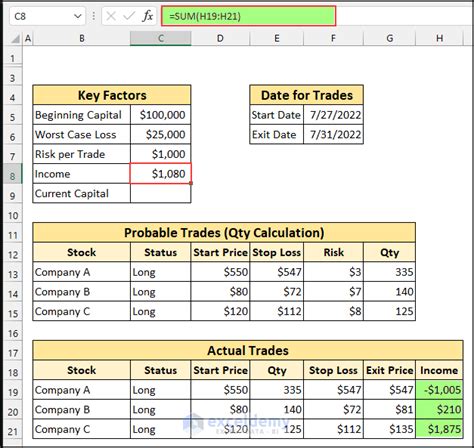Click the Risk column header in Probable Trades
The image size is (474, 448).
[x=334, y=252]
